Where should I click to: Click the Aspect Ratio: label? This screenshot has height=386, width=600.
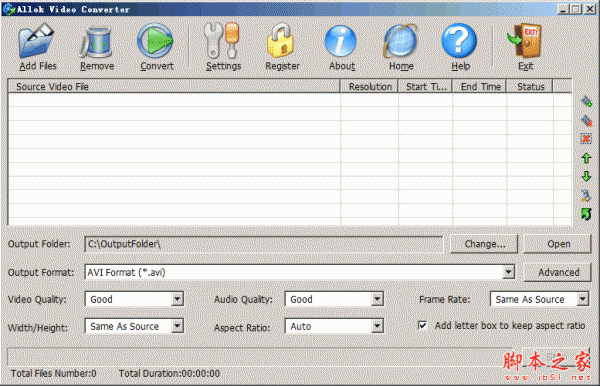(x=242, y=328)
